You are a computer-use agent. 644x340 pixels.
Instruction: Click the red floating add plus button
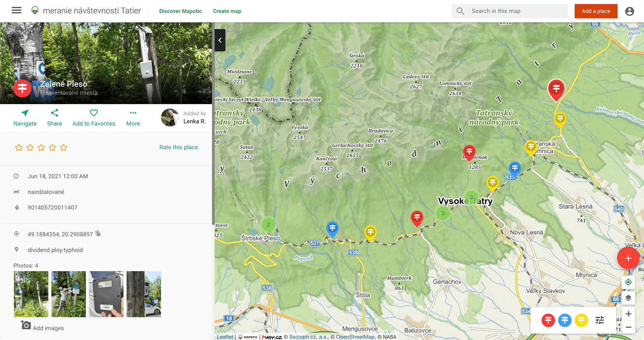[628, 258]
